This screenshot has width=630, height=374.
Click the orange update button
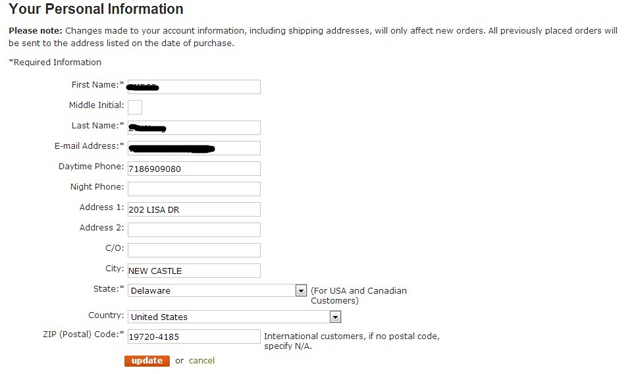(147, 361)
